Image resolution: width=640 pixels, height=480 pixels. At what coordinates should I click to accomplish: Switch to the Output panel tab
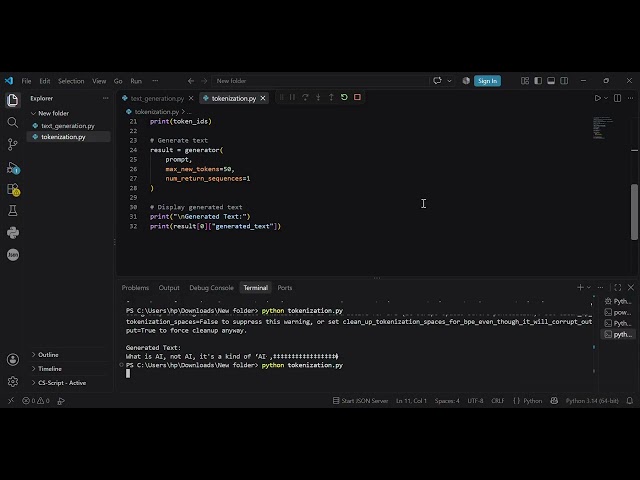tap(169, 288)
